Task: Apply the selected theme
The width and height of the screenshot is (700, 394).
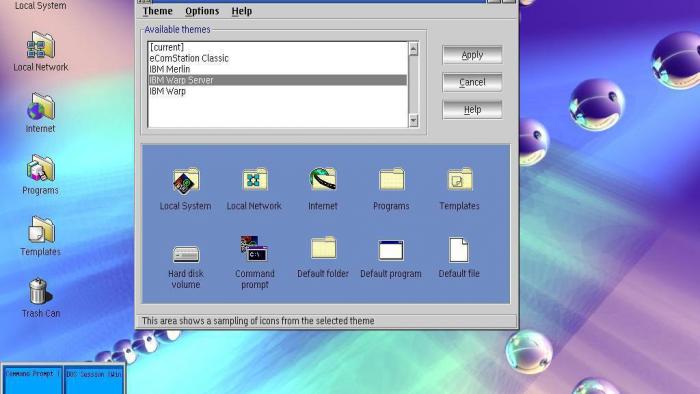Action: click(x=472, y=55)
